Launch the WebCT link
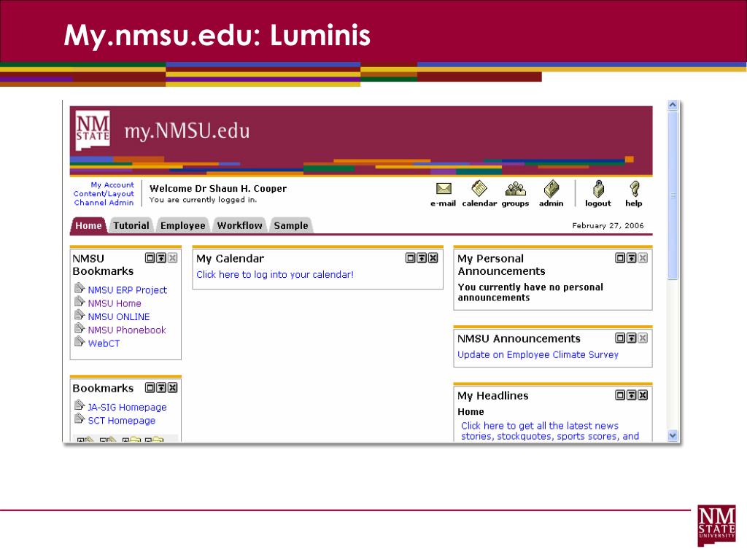 tap(104, 343)
